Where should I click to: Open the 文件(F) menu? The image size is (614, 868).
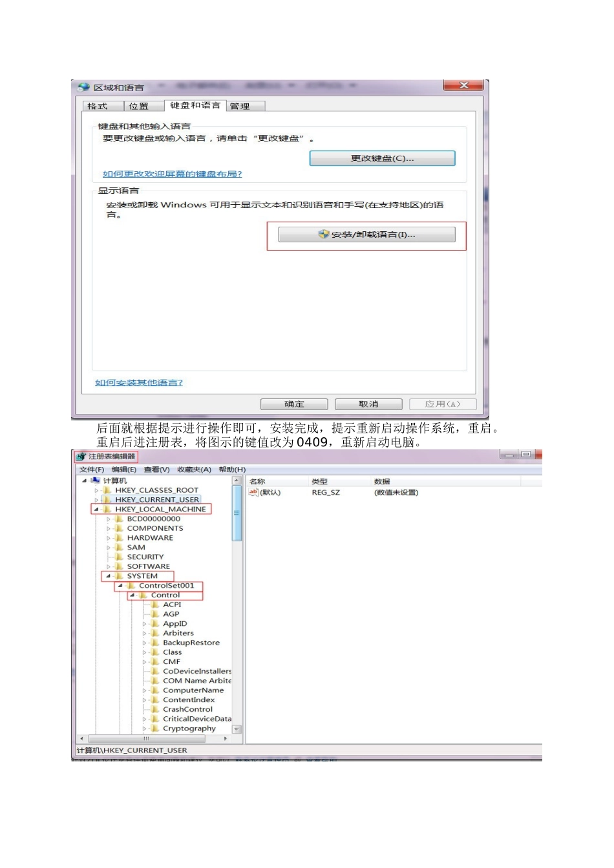(x=91, y=470)
